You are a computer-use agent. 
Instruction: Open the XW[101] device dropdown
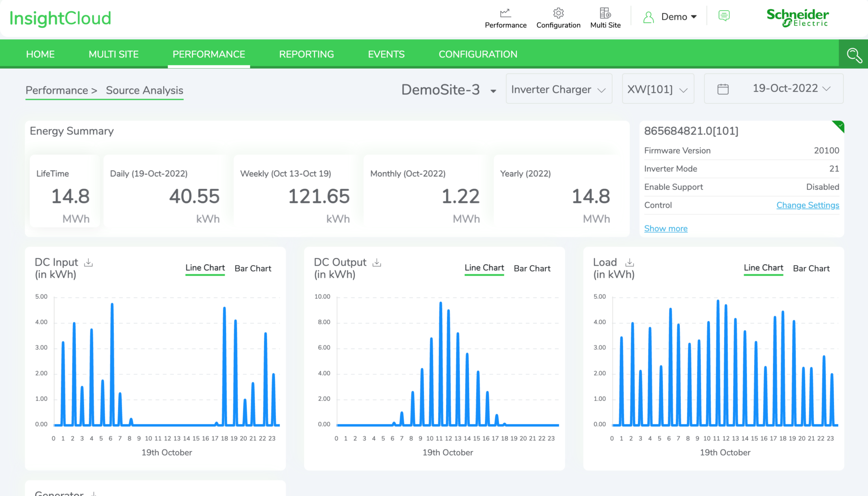tap(658, 89)
